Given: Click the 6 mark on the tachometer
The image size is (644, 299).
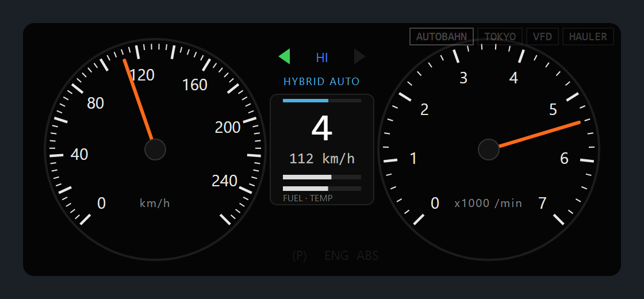Looking at the screenshot, I should 564,159.
